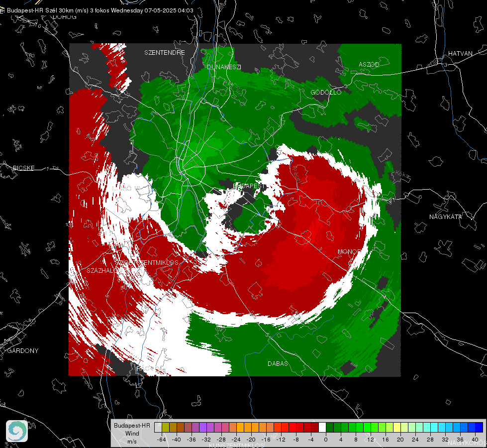Click the GÖDÖLLŐ city label
This screenshot has height=448, width=487.
click(x=326, y=92)
